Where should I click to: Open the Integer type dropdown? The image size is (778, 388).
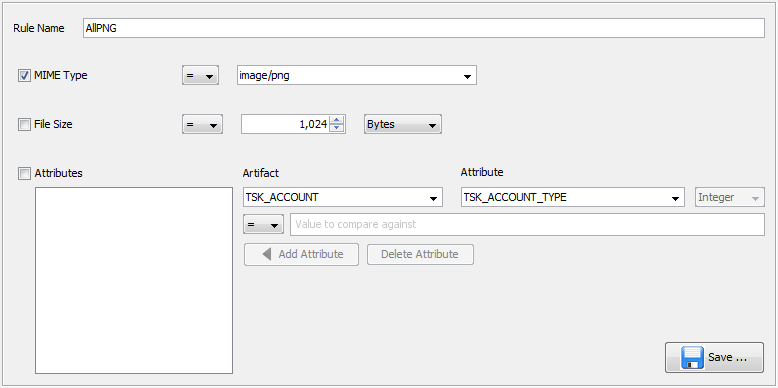(730, 197)
